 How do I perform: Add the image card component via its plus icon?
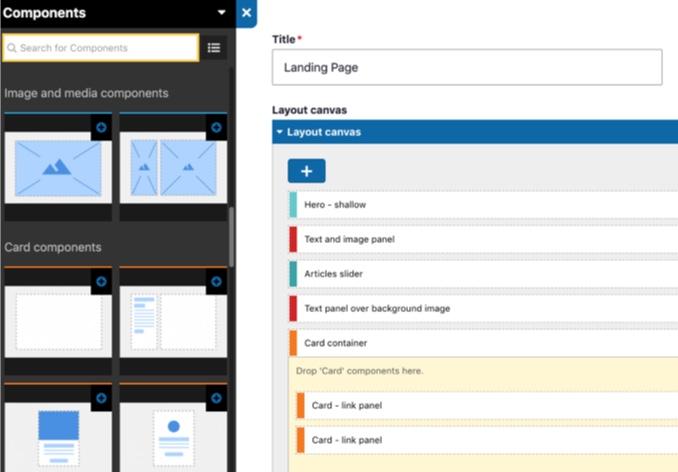101,398
